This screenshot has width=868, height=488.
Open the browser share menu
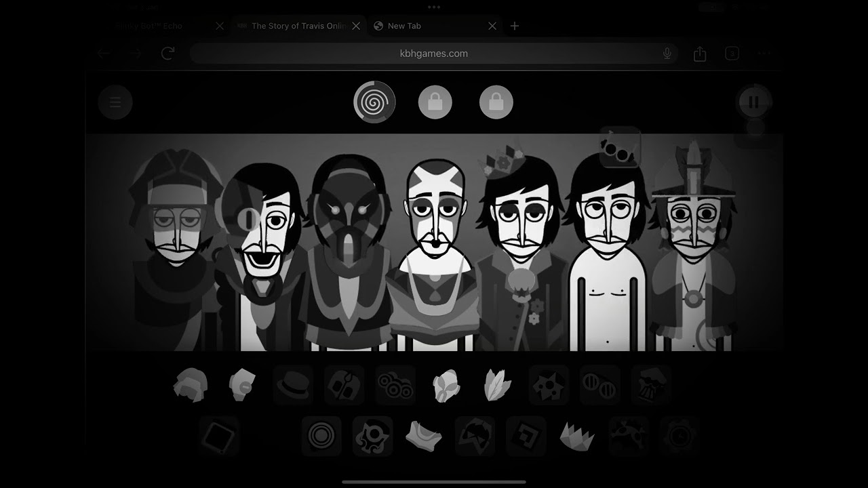(x=700, y=54)
